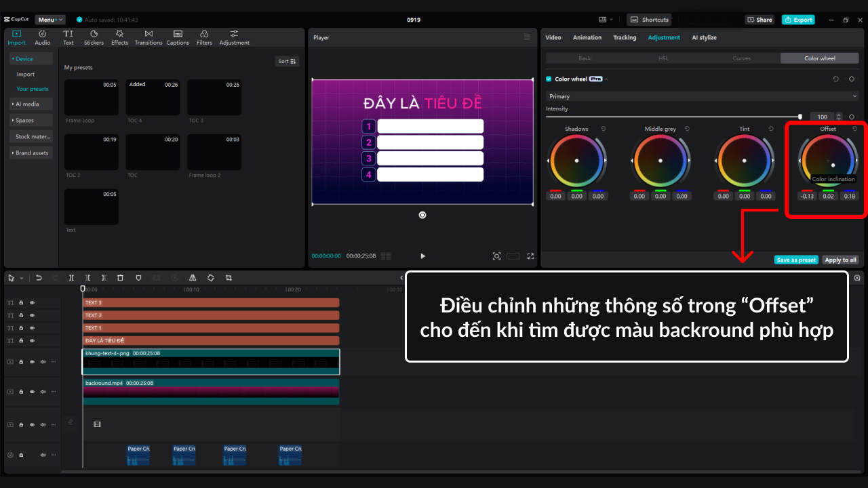Open the Sort dropdown in presets
Image resolution: width=868 pixels, height=488 pixels.
coord(287,61)
